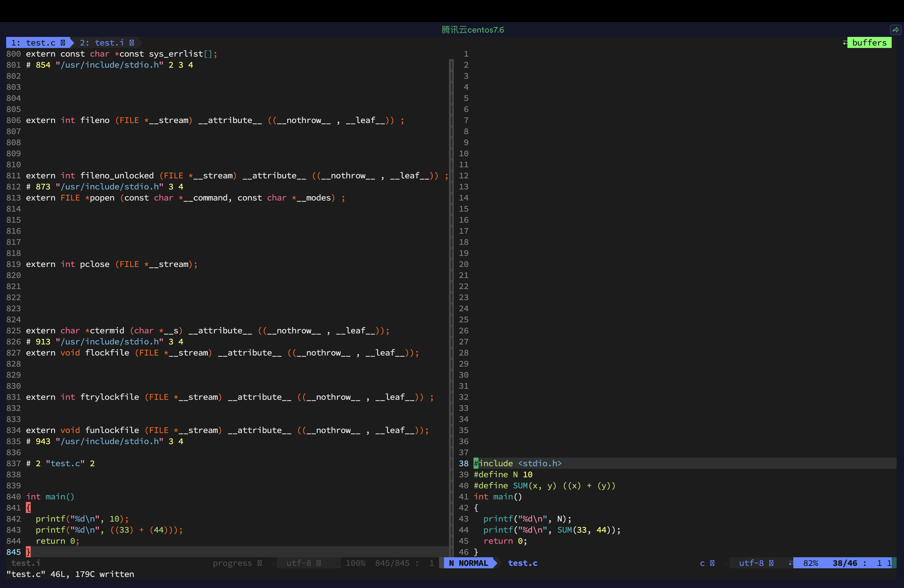This screenshot has height=588, width=904.
Task: Click line number 1 in right pane
Action: click(x=466, y=54)
